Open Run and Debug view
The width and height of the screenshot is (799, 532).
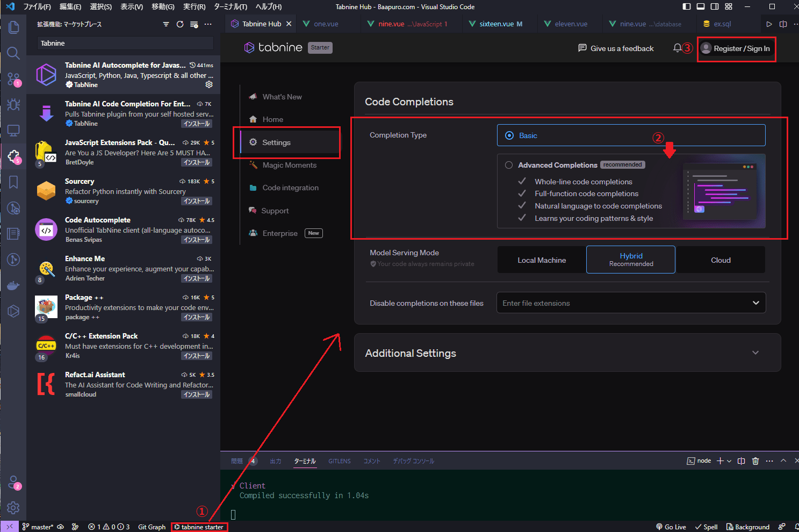pos(13,104)
